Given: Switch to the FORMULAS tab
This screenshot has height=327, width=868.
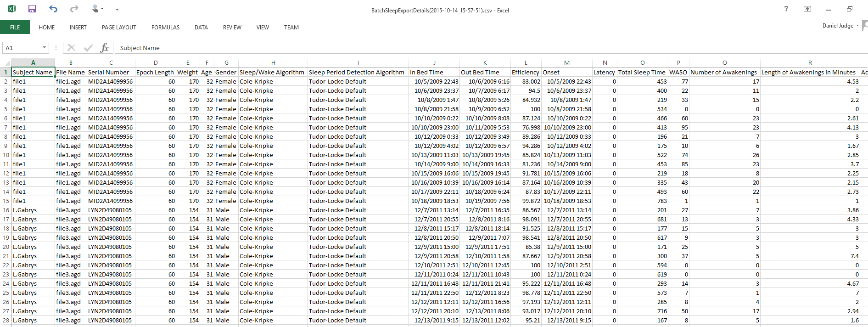Looking at the screenshot, I should click(165, 27).
